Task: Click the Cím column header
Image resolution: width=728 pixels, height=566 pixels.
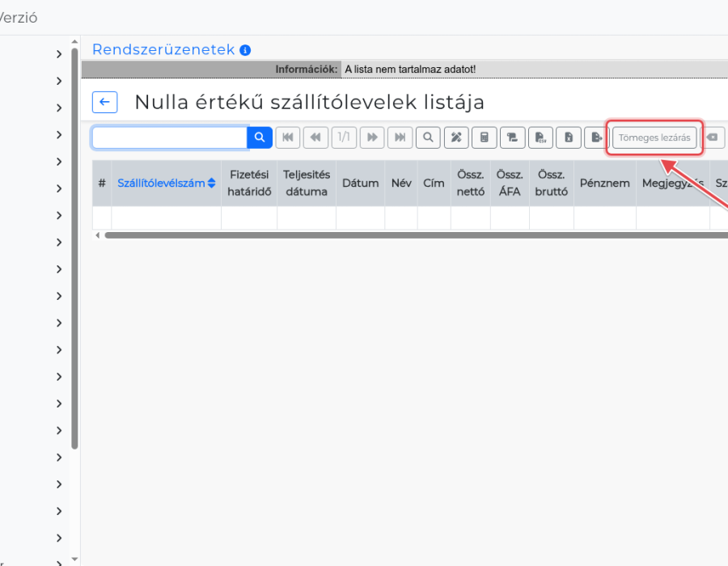Action: tap(434, 184)
